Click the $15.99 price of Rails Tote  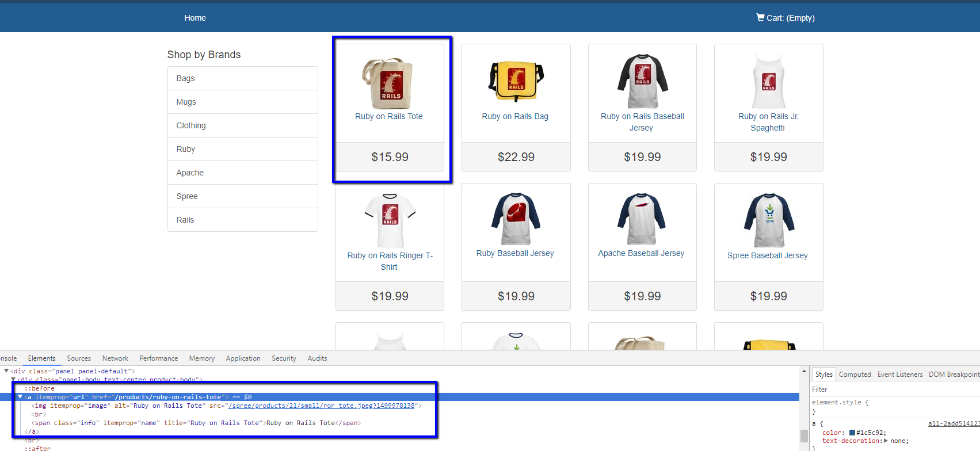coord(390,157)
